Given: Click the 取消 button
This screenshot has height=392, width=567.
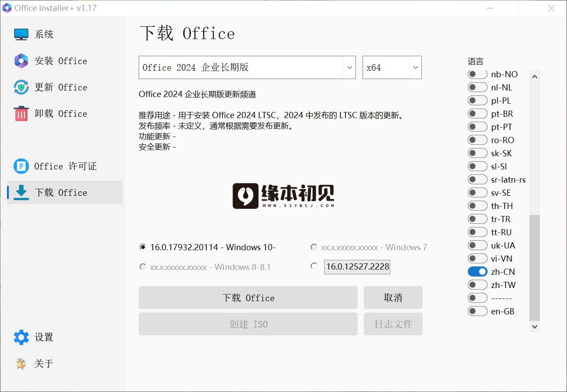Looking at the screenshot, I should click(x=393, y=298).
